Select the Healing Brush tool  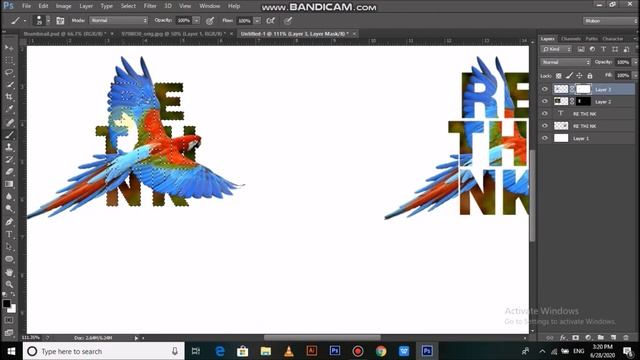9,122
